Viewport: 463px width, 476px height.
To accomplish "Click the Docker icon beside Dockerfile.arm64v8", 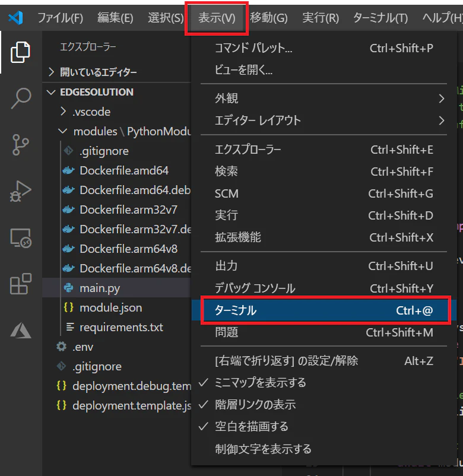I will click(69, 249).
